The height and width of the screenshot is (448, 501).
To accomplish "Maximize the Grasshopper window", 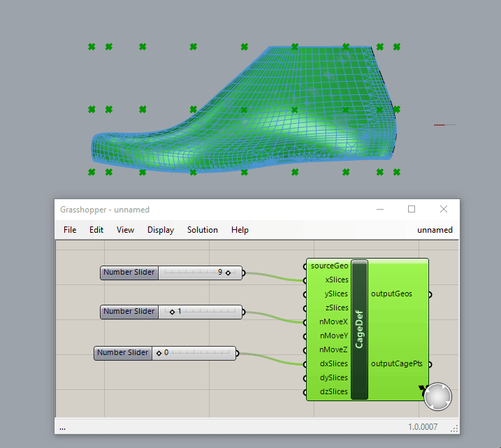I will pos(412,209).
